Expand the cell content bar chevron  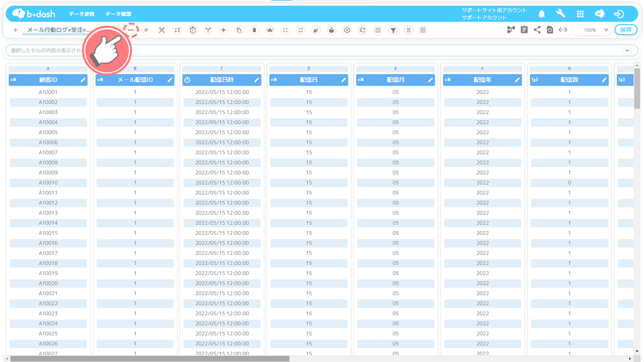click(628, 51)
